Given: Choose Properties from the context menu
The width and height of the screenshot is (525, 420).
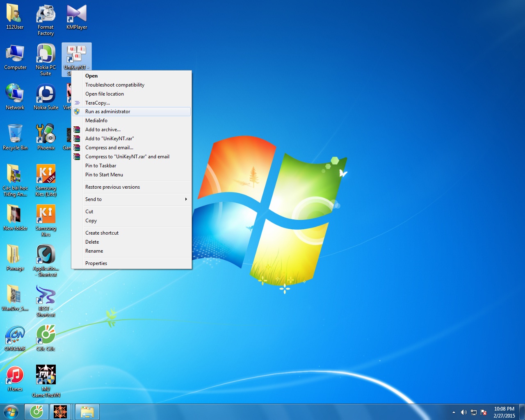Looking at the screenshot, I should [131, 263].
